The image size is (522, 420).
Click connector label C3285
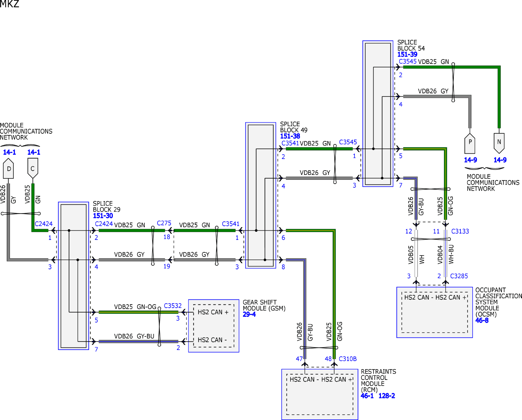[459, 276]
